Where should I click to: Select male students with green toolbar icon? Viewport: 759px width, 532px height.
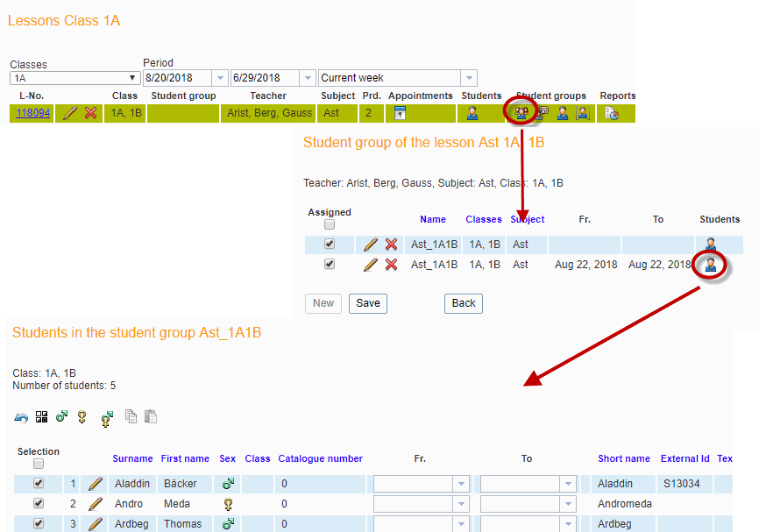pyautogui.click(x=61, y=416)
